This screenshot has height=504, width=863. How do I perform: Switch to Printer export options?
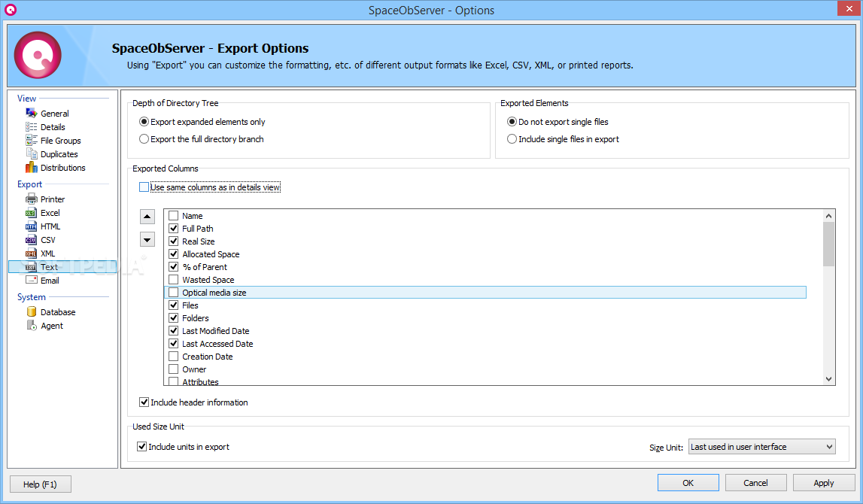[x=52, y=199]
